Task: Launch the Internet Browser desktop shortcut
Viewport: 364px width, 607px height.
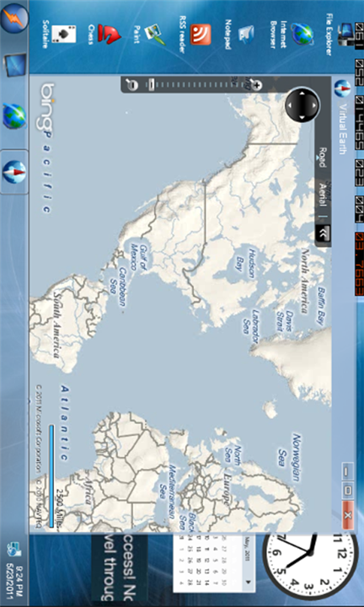Action: pos(292,34)
